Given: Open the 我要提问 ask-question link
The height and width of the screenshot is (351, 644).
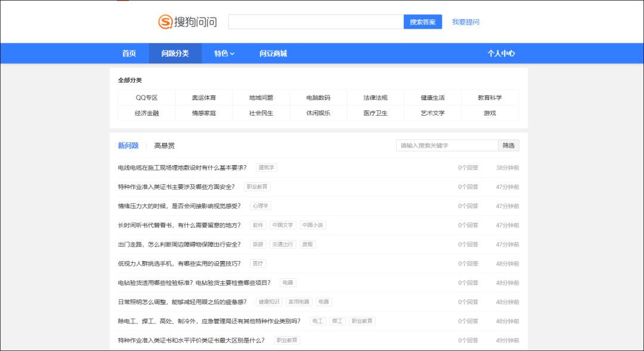Looking at the screenshot, I should (465, 22).
